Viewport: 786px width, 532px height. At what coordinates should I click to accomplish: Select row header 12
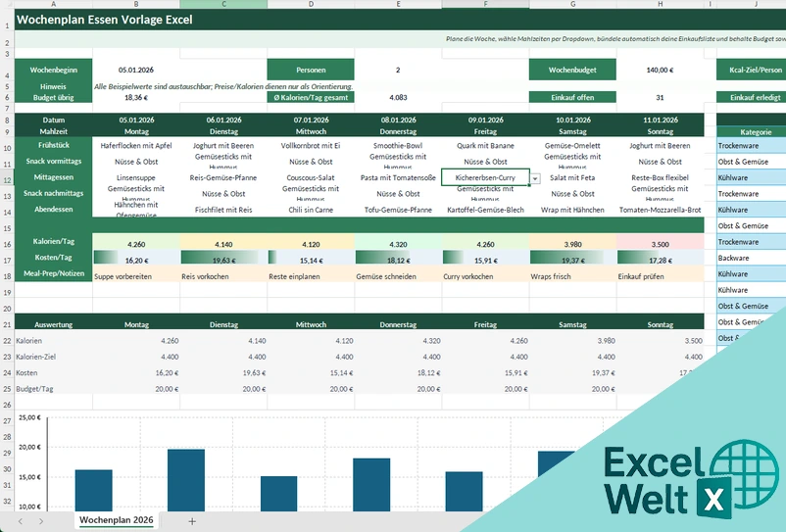click(7, 180)
